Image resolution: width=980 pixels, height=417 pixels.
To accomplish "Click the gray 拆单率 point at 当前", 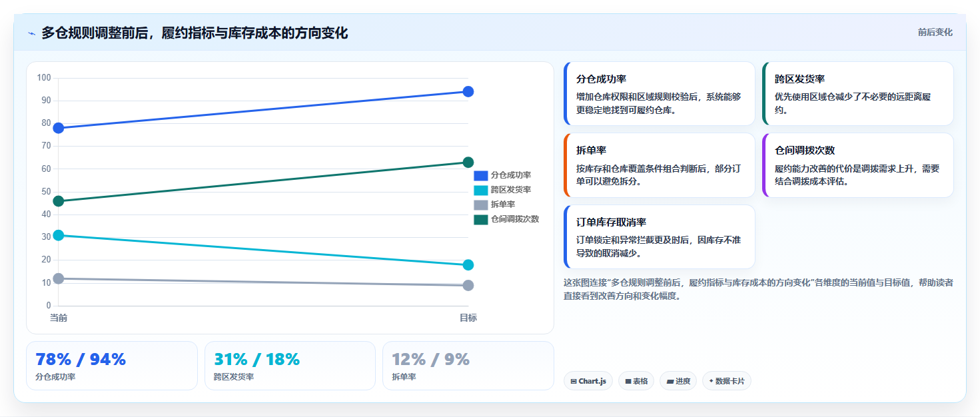I will [x=59, y=278].
